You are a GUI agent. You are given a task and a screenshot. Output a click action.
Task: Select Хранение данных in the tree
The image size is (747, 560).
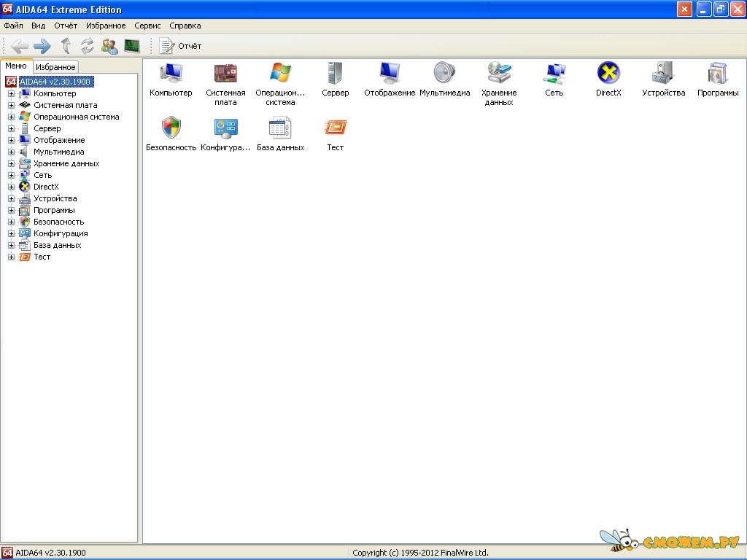click(66, 164)
